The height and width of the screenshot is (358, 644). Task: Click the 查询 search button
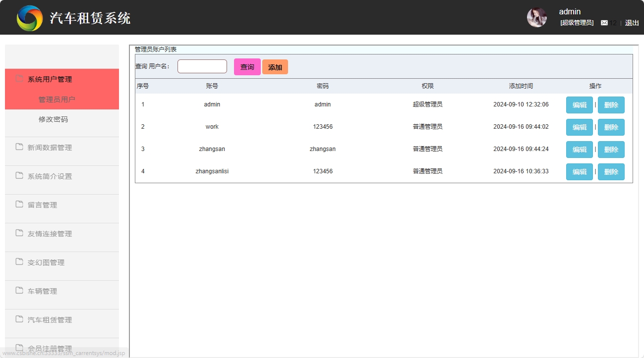[246, 66]
